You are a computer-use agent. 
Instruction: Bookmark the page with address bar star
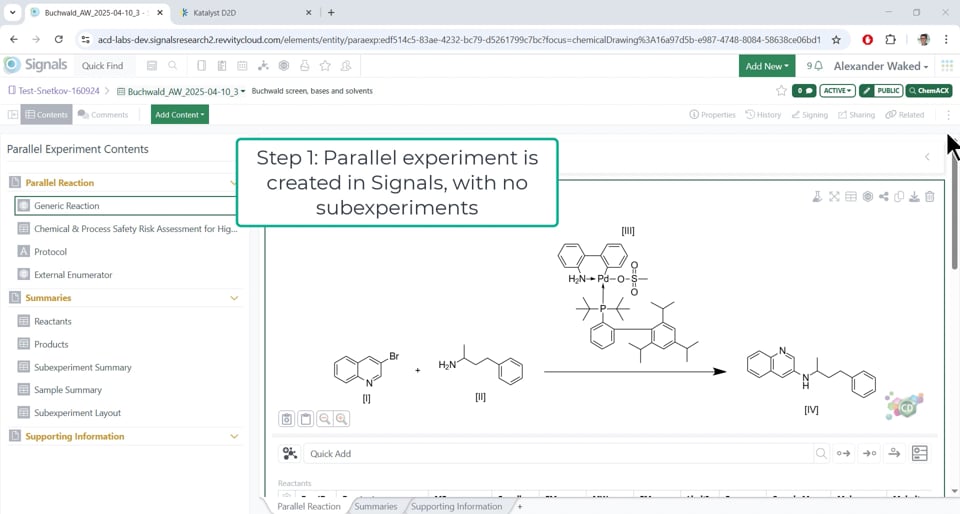(x=836, y=40)
